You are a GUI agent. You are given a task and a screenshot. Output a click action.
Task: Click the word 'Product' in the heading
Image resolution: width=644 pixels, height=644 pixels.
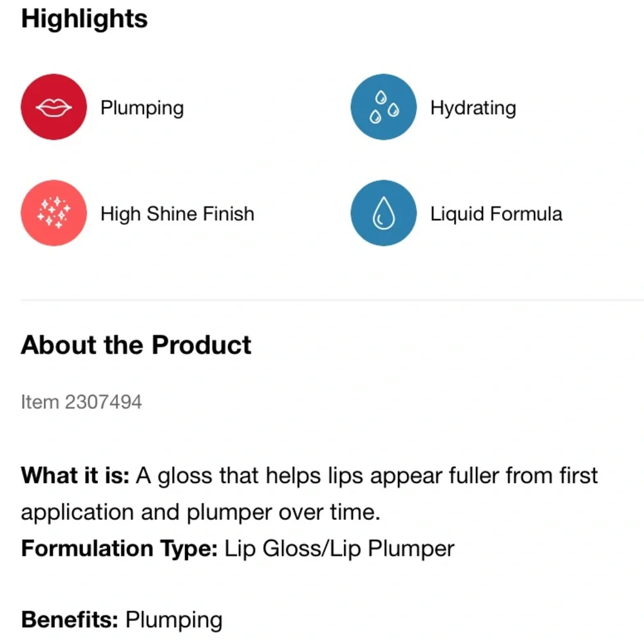[201, 345]
